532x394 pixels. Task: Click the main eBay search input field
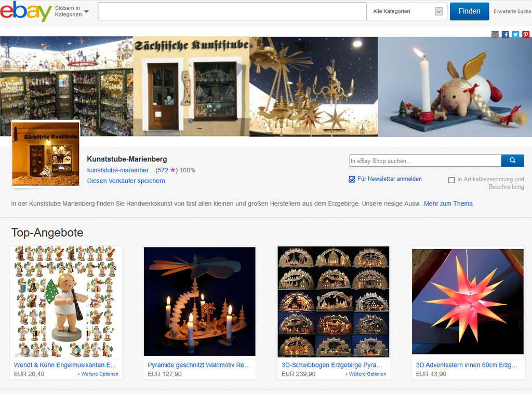point(232,11)
